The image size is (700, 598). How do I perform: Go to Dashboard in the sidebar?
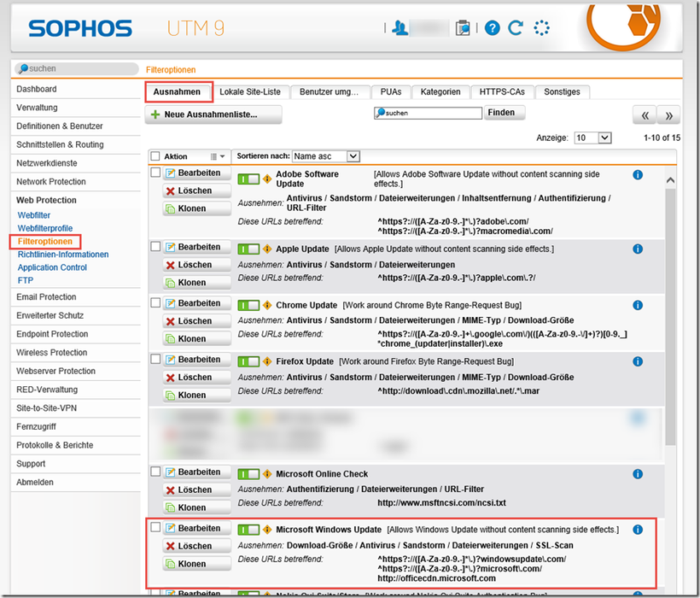coord(37,90)
